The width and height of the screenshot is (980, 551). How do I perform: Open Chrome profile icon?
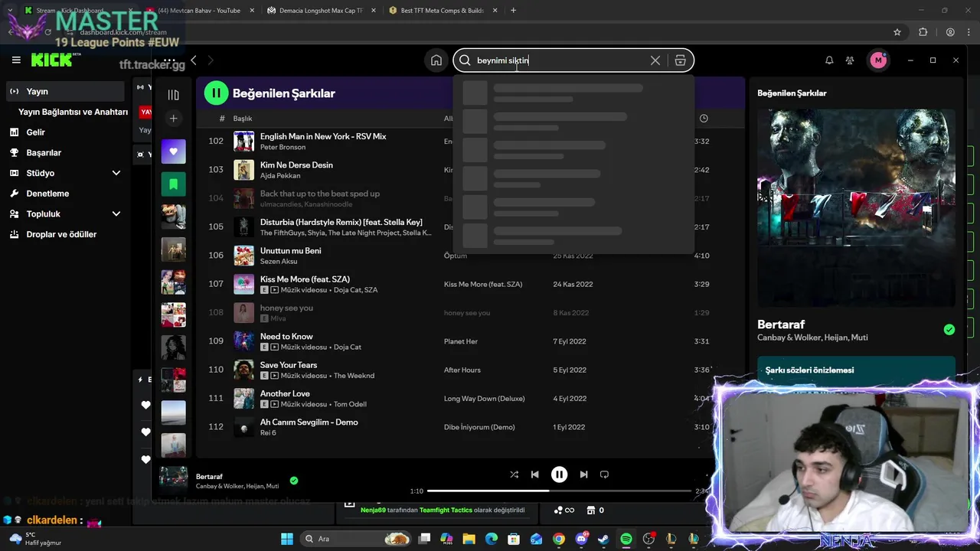pos(950,32)
